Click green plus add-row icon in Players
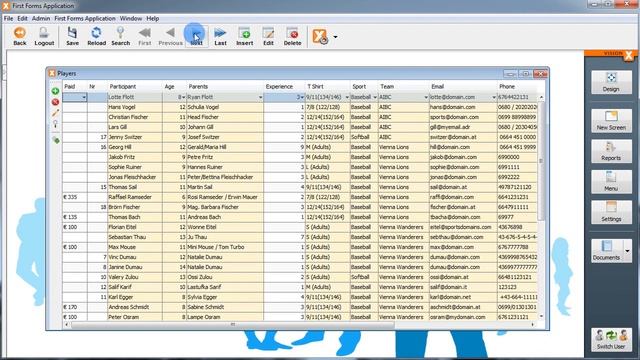Screen dimensions: 640x360 coord(55,91)
